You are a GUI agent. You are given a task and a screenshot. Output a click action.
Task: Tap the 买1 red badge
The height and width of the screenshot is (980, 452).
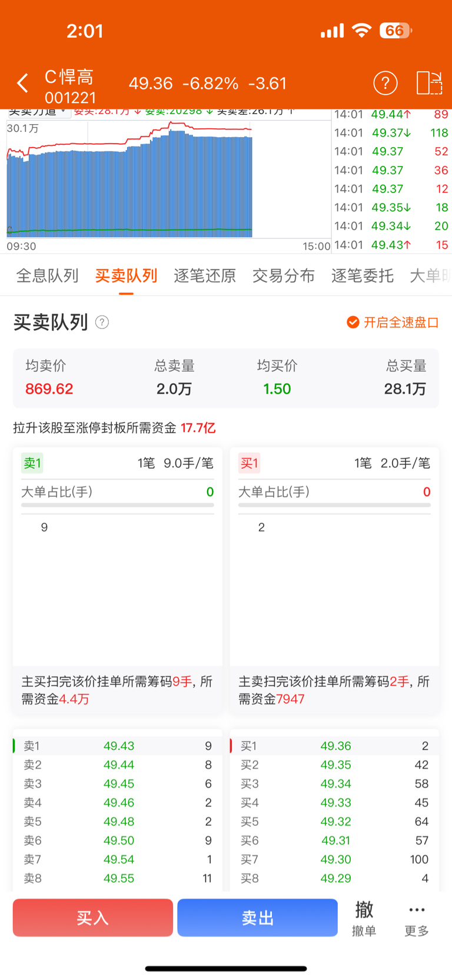tap(249, 463)
